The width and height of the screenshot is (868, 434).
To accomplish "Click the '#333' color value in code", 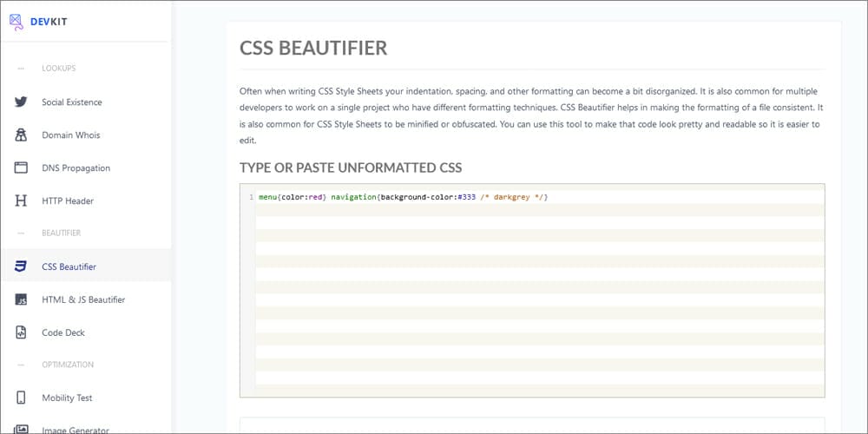I will click(467, 197).
